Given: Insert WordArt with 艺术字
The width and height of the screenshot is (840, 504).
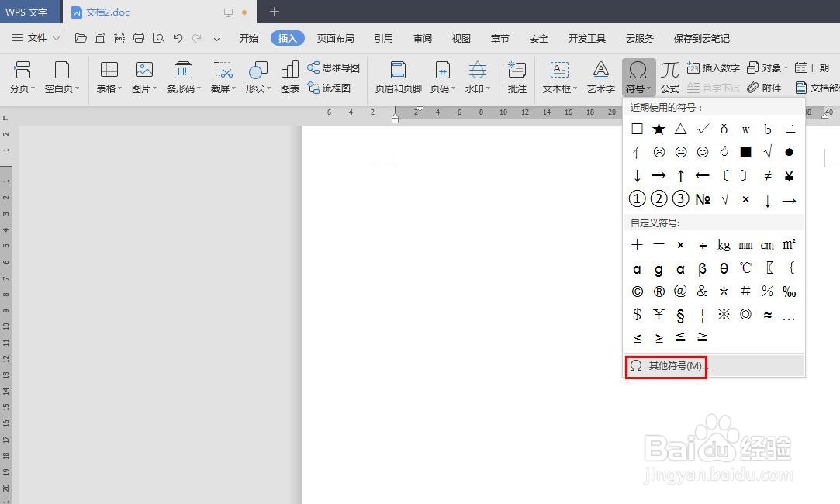Looking at the screenshot, I should [600, 78].
